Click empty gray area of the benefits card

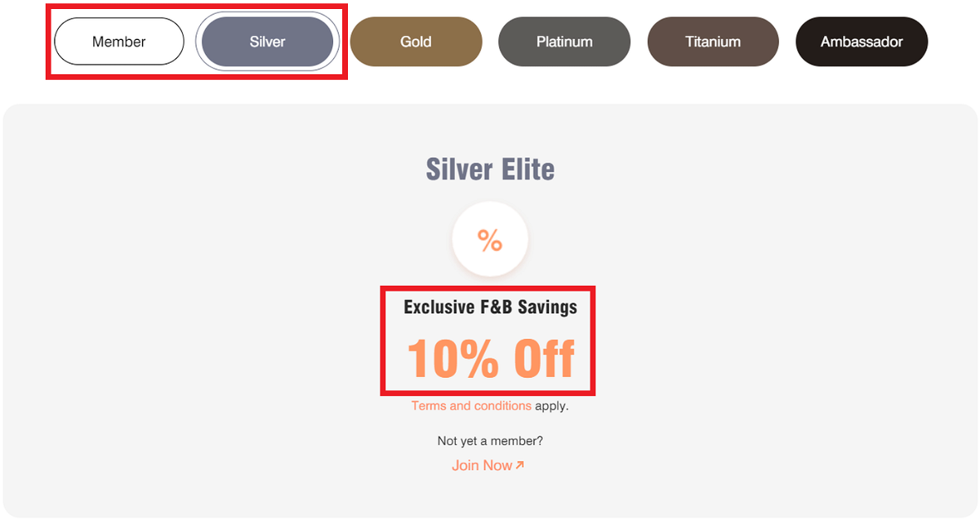pos(204,327)
